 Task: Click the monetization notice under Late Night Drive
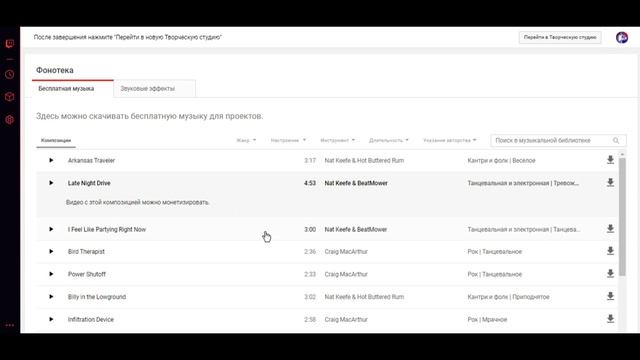138,202
